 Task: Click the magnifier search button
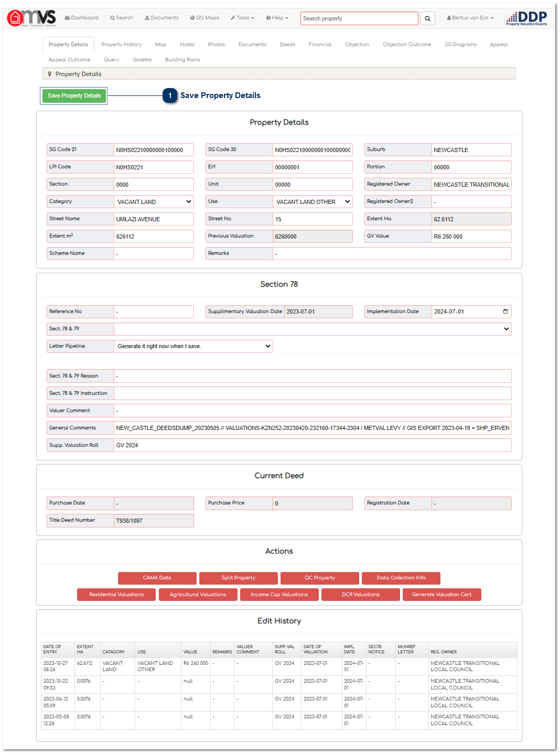pos(427,18)
